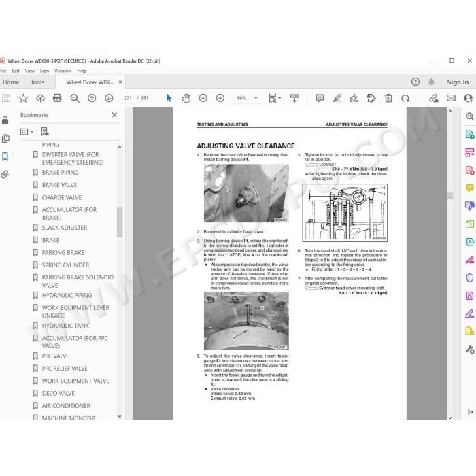Click the Sign In button
476x476 pixels.
(x=458, y=82)
